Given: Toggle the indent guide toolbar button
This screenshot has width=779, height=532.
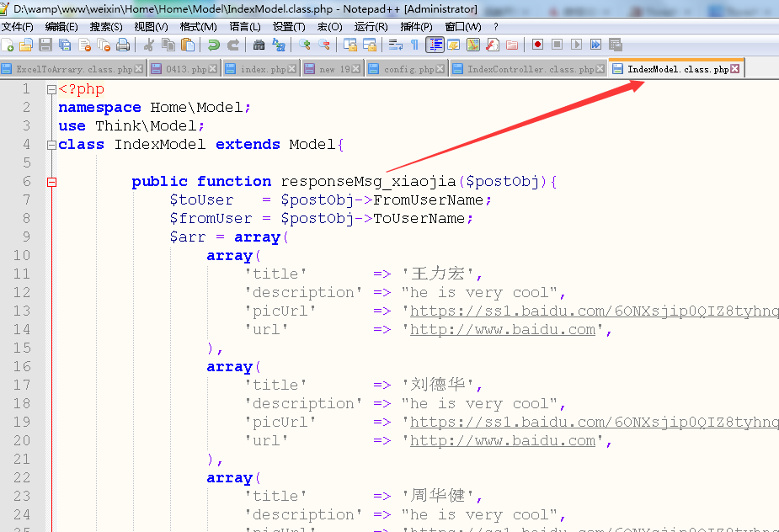Looking at the screenshot, I should 435,45.
